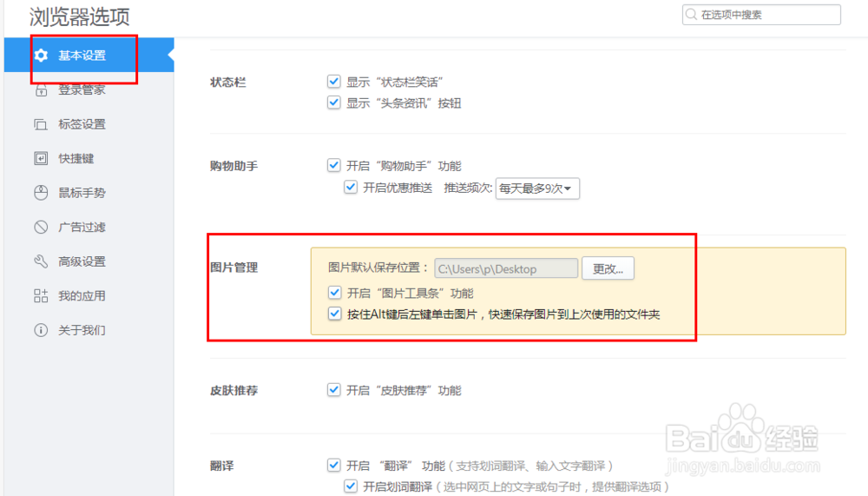Viewport: 868px width, 496px height.
Task: Click the mouse icon for 鼠标手势
Action: [41, 193]
